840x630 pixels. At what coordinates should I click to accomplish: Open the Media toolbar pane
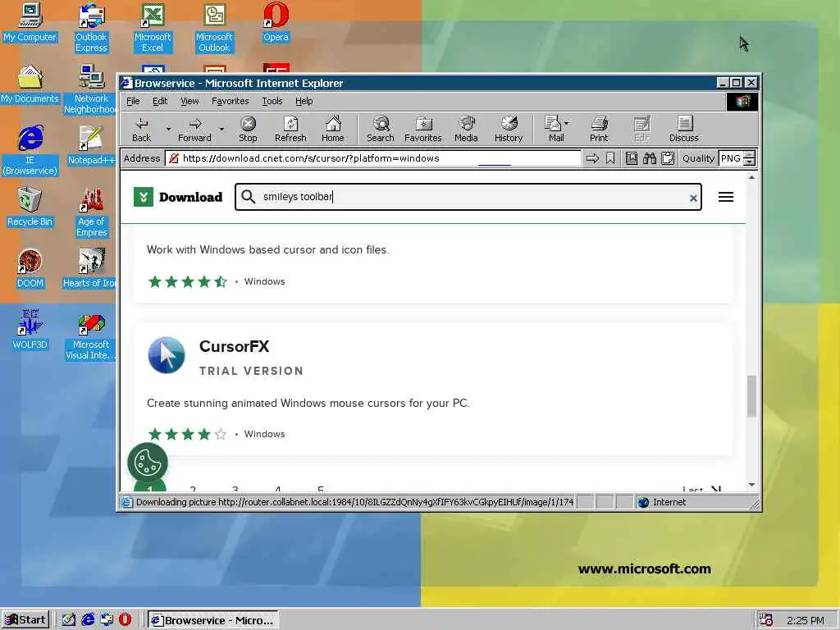pyautogui.click(x=466, y=130)
